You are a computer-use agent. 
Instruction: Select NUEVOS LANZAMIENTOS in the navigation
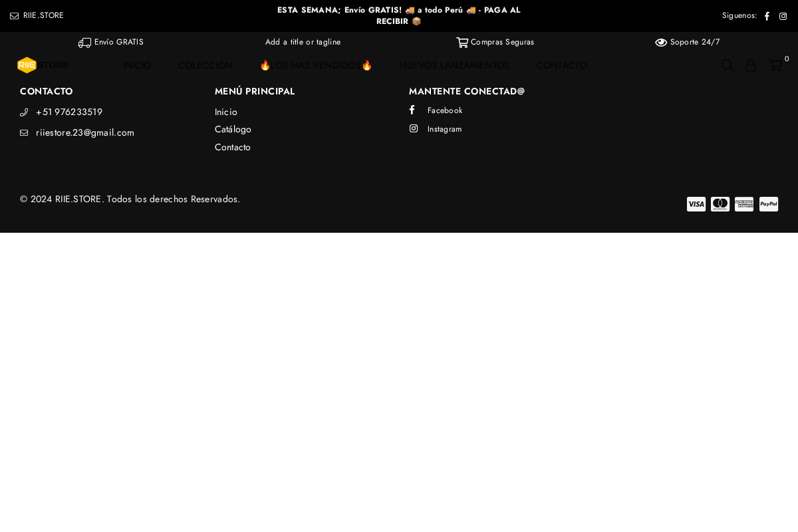pos(454,65)
